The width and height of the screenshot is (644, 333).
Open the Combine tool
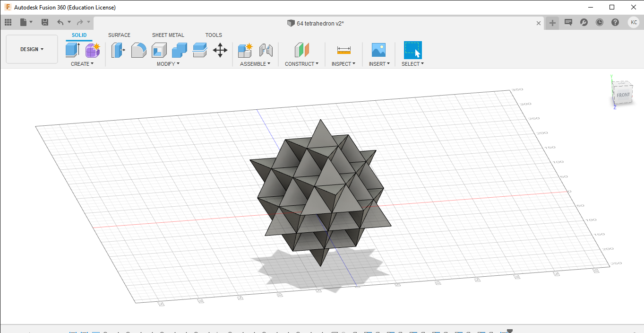[179, 50]
